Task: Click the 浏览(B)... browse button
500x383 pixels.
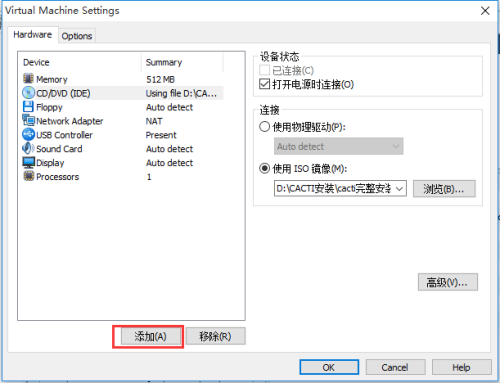Action: (444, 189)
